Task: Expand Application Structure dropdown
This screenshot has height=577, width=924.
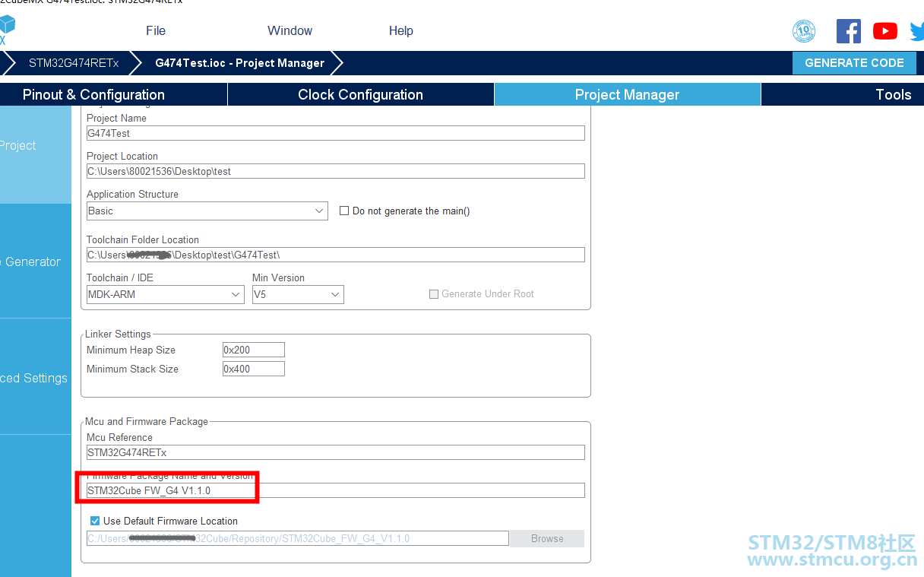Action: click(x=207, y=211)
